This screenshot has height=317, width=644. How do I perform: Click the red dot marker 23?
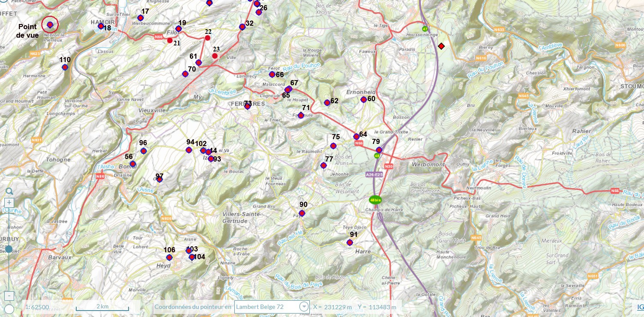pos(215,56)
